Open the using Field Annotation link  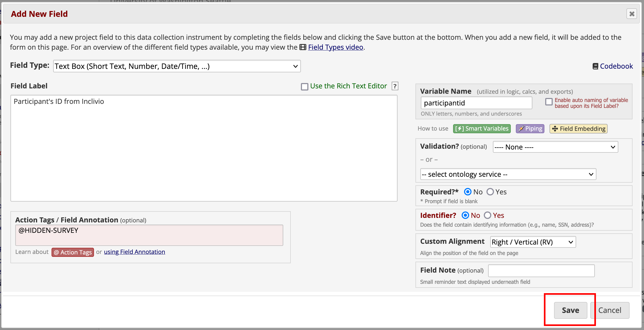tap(134, 252)
